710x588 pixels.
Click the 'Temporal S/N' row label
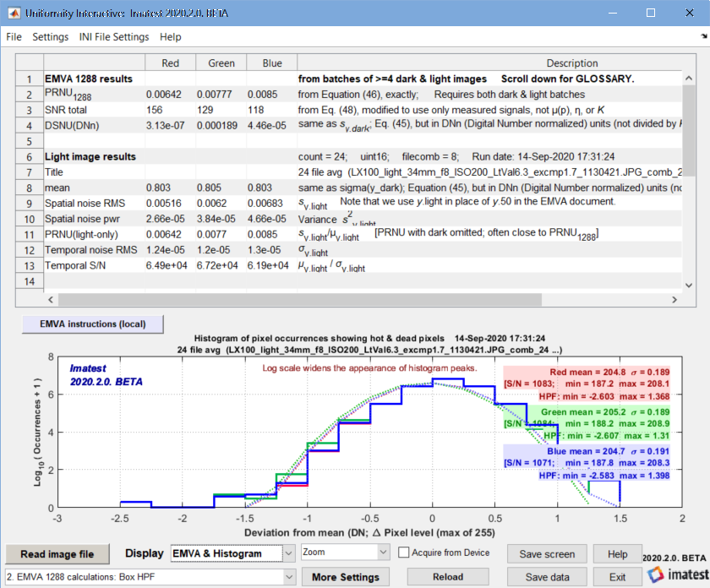coord(94,266)
